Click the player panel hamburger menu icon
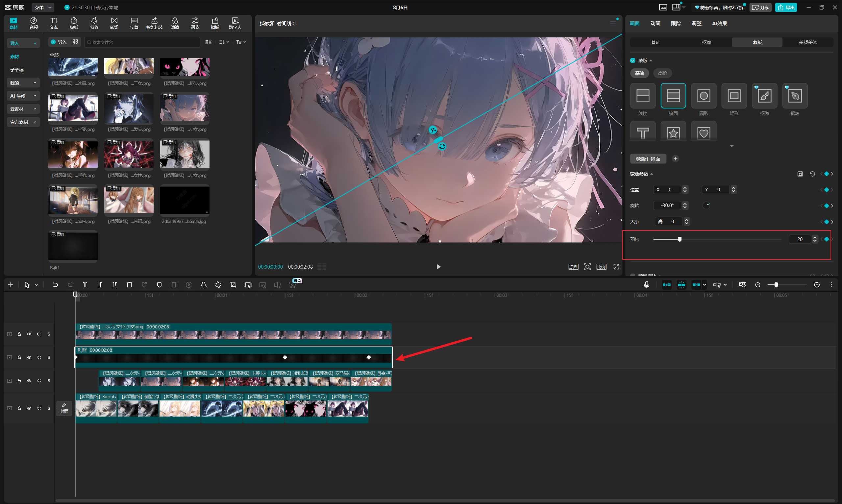Viewport: 842px width, 504px height. (x=613, y=23)
